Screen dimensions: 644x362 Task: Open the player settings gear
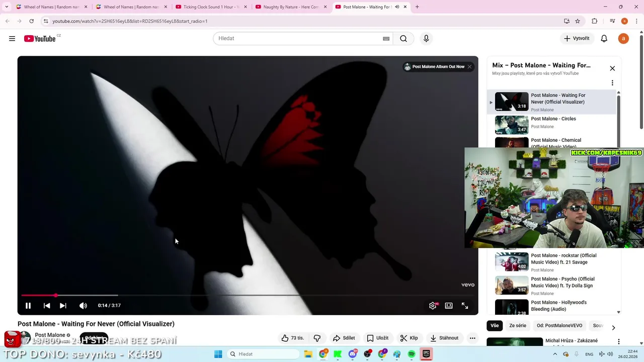tap(433, 305)
